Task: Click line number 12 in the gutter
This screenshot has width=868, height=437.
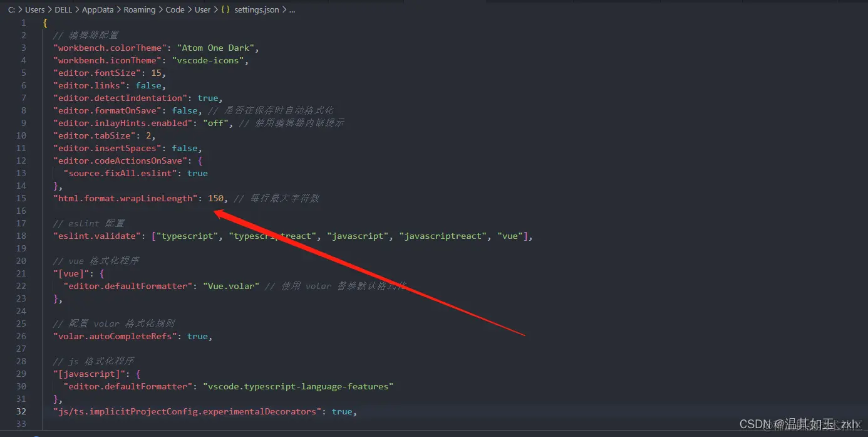Action: coord(21,161)
